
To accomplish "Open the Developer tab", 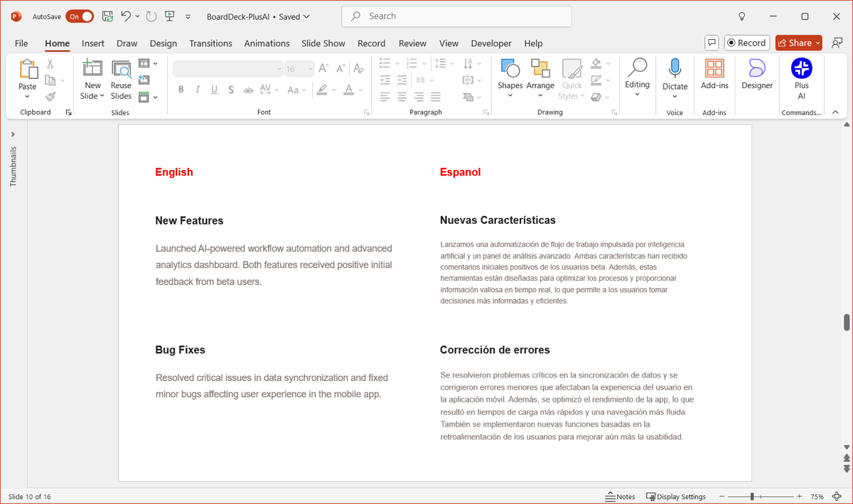I will pos(491,43).
